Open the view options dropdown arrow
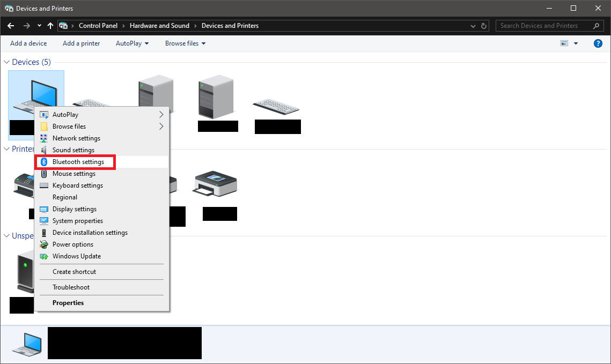Image resolution: width=611 pixels, height=364 pixels. [x=576, y=43]
